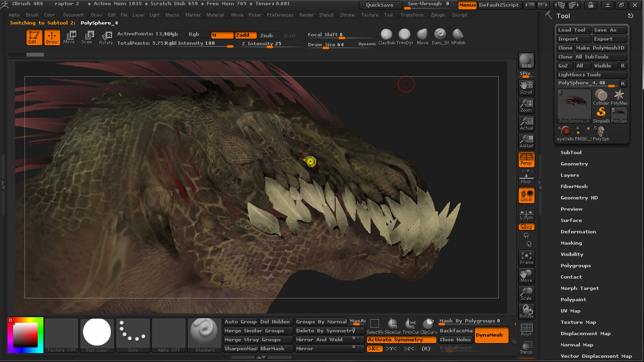Select the PolySphere_4 subtool thumbnail
The image size is (644, 362).
point(573,106)
